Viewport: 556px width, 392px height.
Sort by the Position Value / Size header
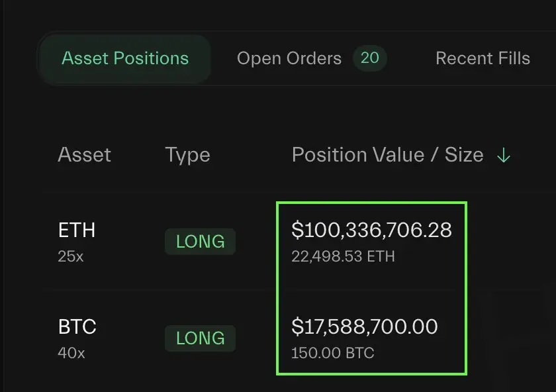click(x=388, y=155)
